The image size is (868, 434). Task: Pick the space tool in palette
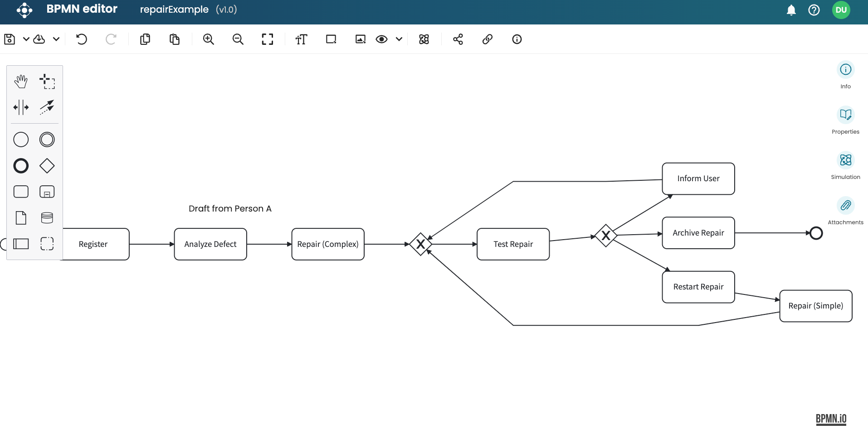21,107
